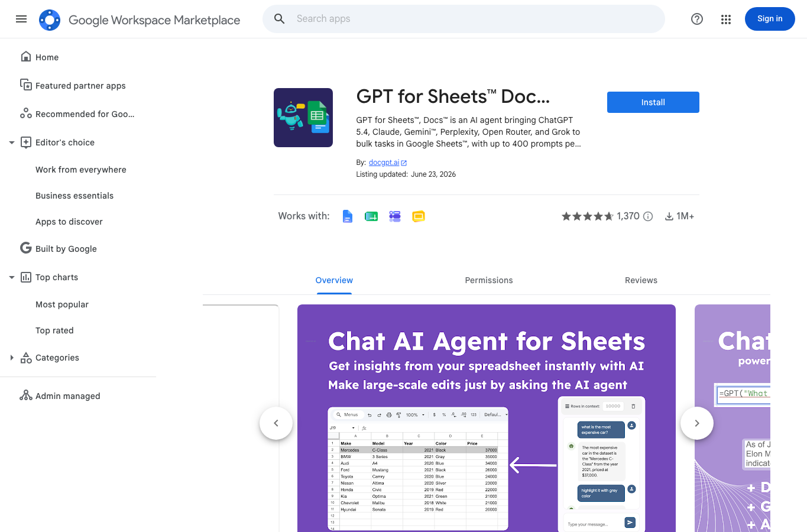Click the 1,370 ratings count
This screenshot has height=532, width=807.
pos(628,216)
